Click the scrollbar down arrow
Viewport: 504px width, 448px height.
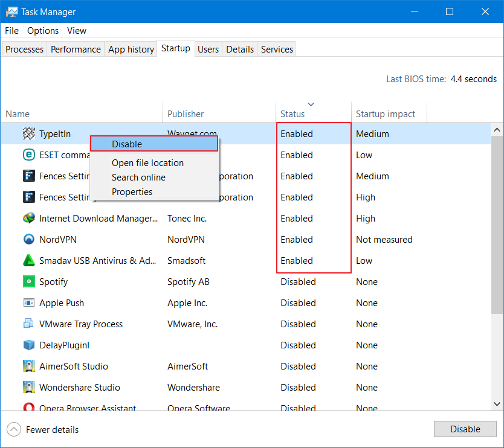click(x=497, y=404)
